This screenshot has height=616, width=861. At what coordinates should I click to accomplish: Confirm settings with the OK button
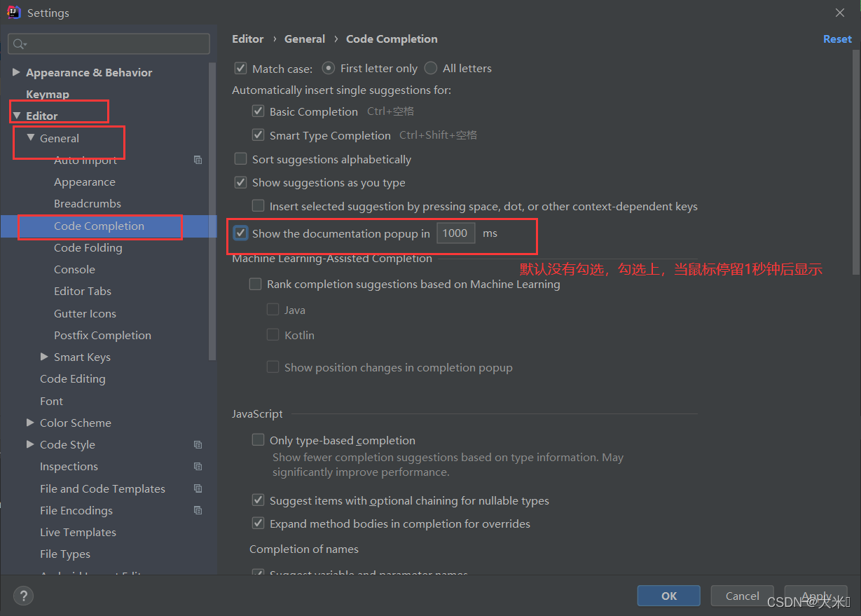point(668,596)
